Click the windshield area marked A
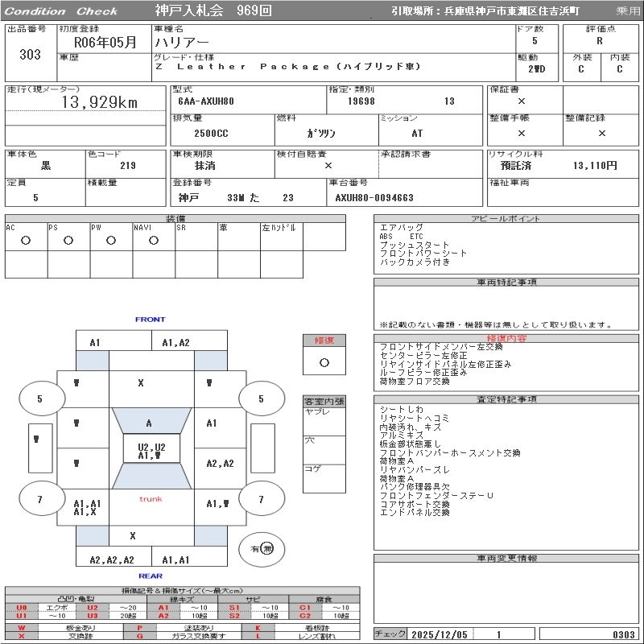The width and height of the screenshot is (644, 644). coord(149,423)
